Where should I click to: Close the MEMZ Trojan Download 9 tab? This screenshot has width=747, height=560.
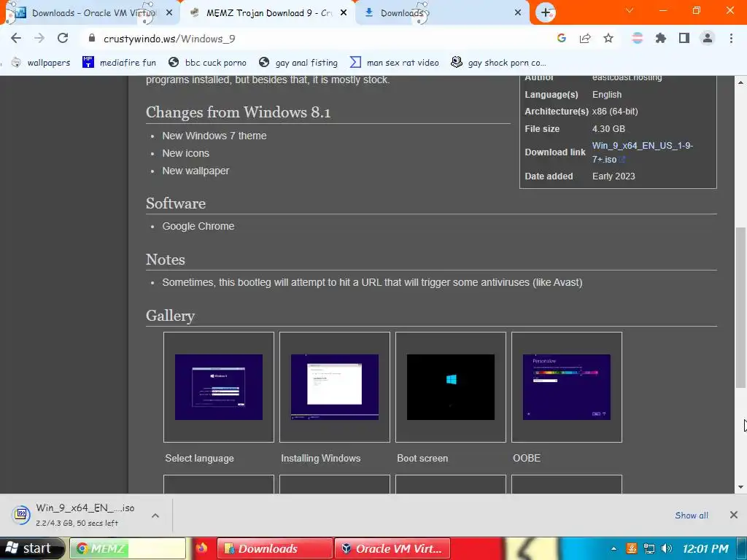344,13
